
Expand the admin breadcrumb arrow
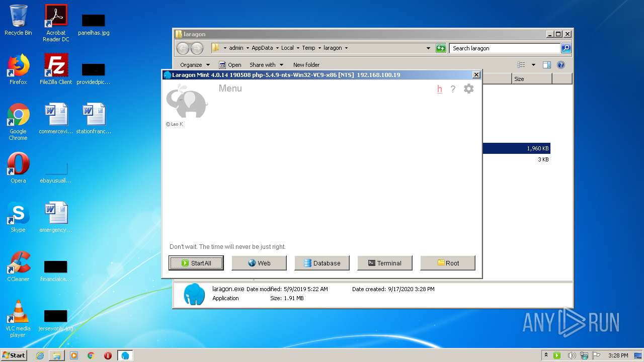click(x=248, y=48)
